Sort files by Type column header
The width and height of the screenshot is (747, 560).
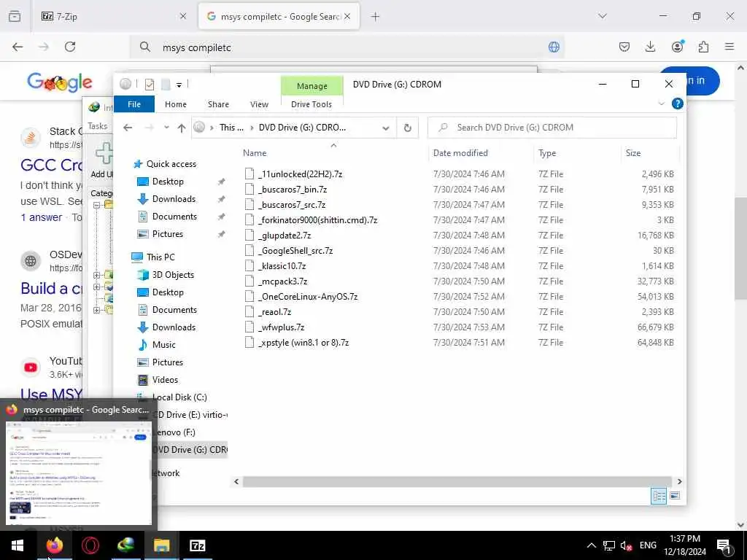tap(547, 153)
